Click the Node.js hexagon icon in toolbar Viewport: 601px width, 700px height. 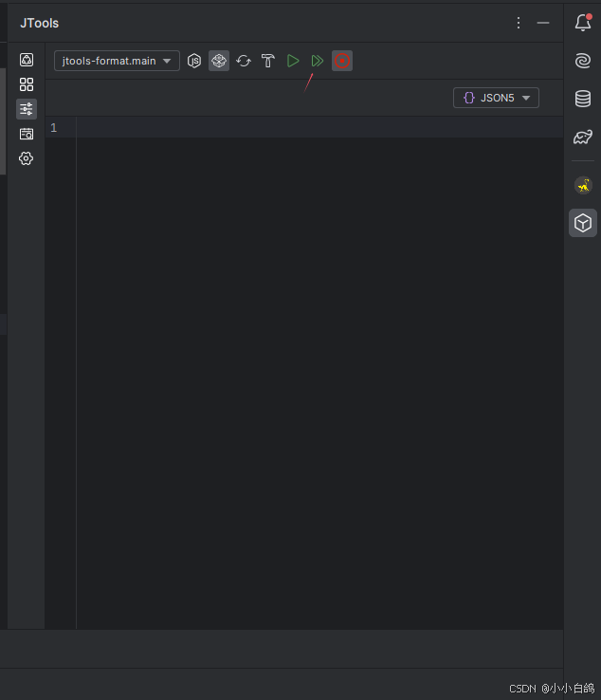point(194,61)
